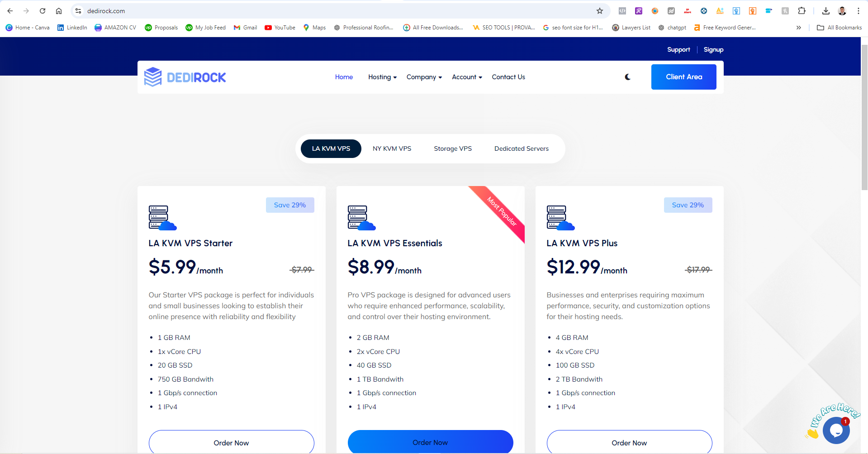Open the Free Keyword Gener... bookmark
The height and width of the screenshot is (454, 868).
tap(725, 28)
